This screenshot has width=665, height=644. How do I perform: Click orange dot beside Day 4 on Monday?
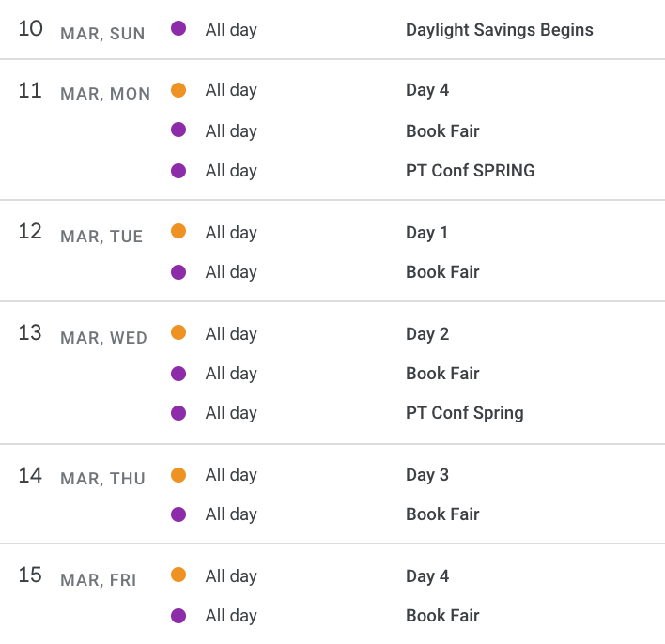click(x=178, y=90)
